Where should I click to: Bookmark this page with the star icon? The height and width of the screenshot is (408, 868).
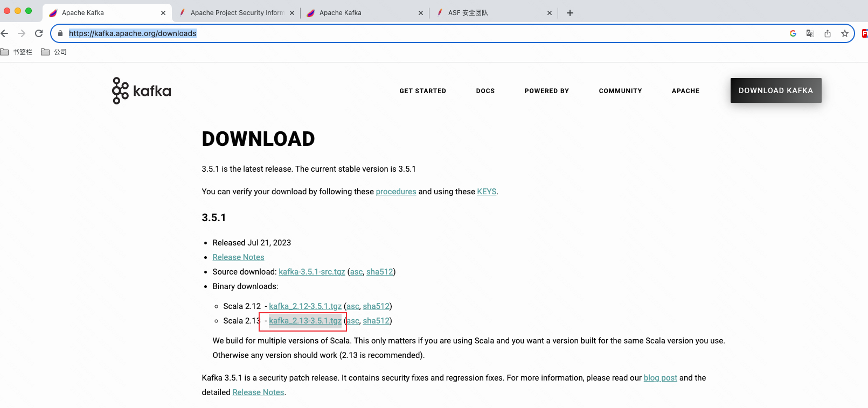pyautogui.click(x=845, y=33)
